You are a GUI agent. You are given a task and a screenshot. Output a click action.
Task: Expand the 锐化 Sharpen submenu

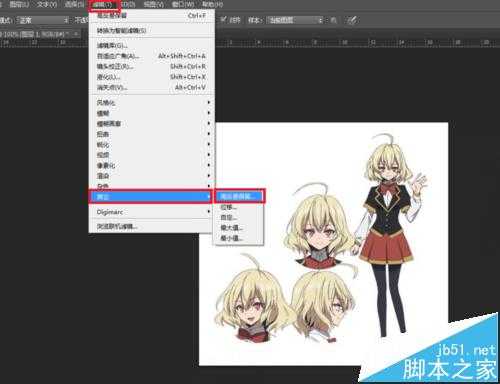pos(152,145)
